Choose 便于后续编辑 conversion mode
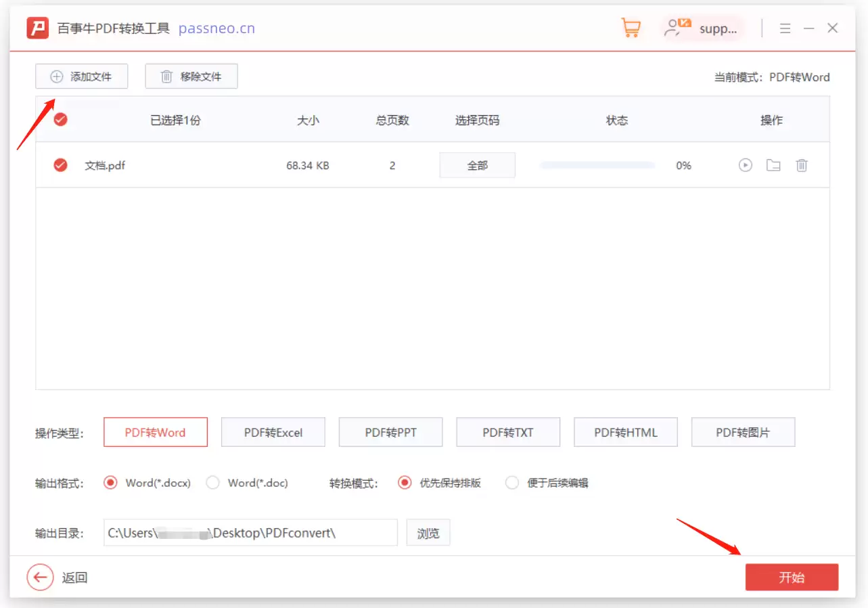This screenshot has height=608, width=868. tap(512, 483)
